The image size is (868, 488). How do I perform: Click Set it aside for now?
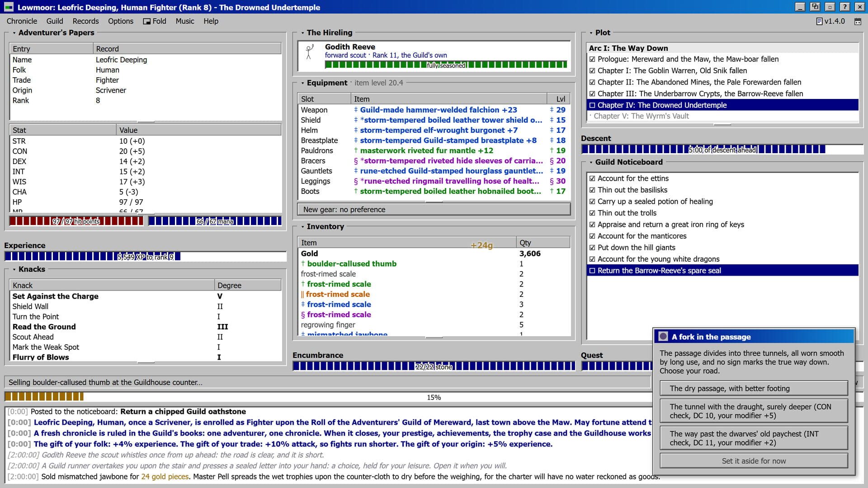pyautogui.click(x=754, y=461)
